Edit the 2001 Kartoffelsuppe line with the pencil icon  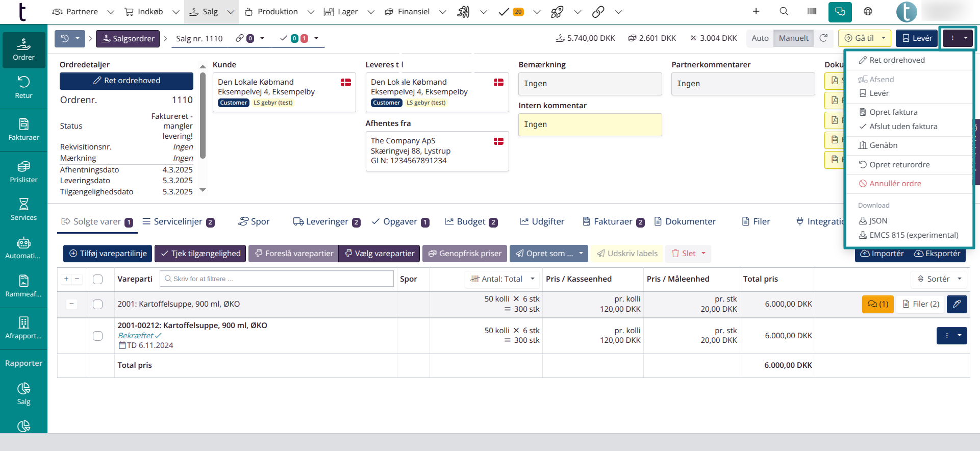[957, 304]
